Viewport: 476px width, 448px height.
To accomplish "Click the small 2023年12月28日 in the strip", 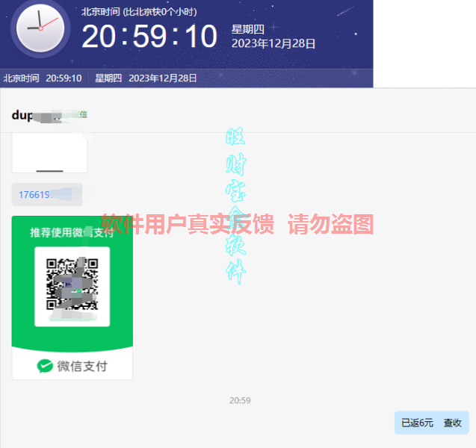I will tap(163, 78).
